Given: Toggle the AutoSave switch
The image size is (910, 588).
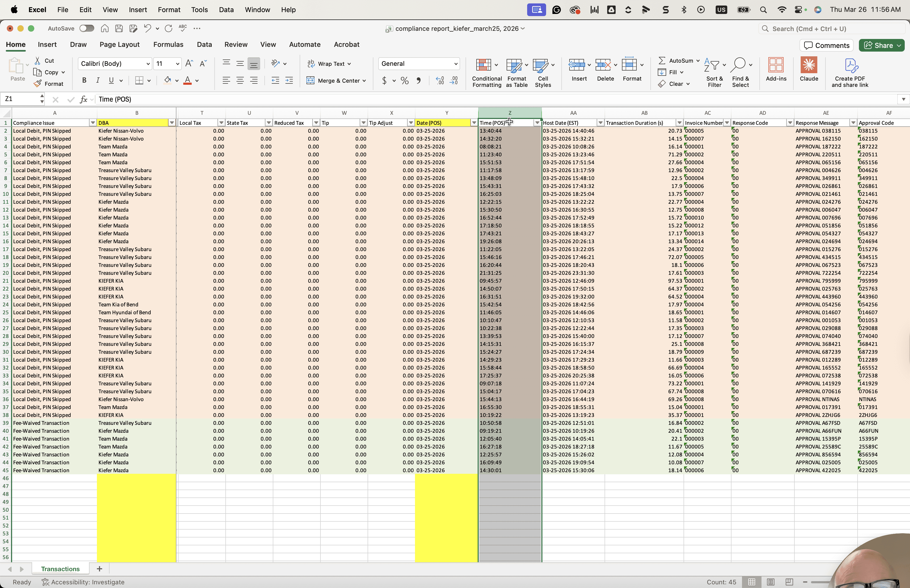Looking at the screenshot, I should [x=87, y=28].
